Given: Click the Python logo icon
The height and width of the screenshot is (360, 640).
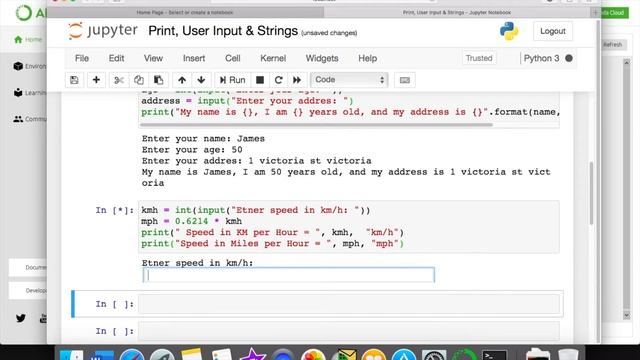Looking at the screenshot, I should click(x=509, y=31).
